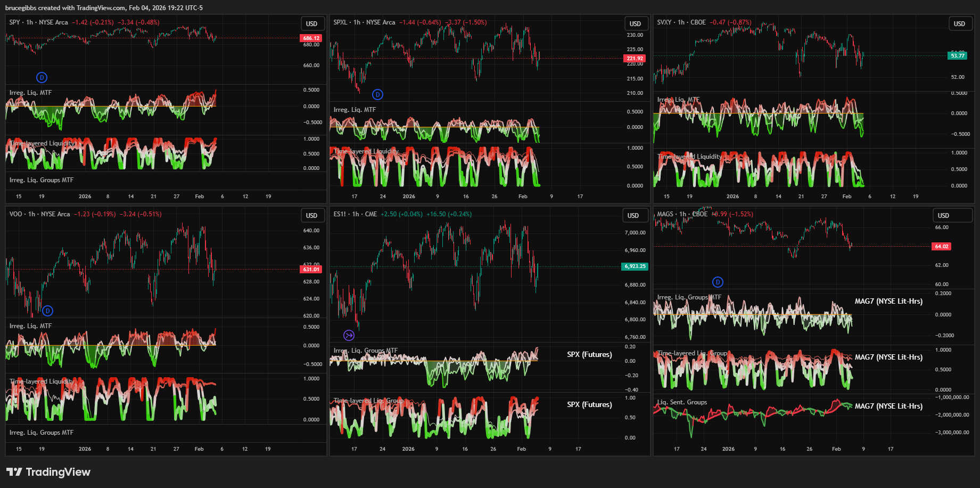Click the MAGS 64.02 price label
Viewport: 980px width, 488px height.
pyautogui.click(x=941, y=247)
